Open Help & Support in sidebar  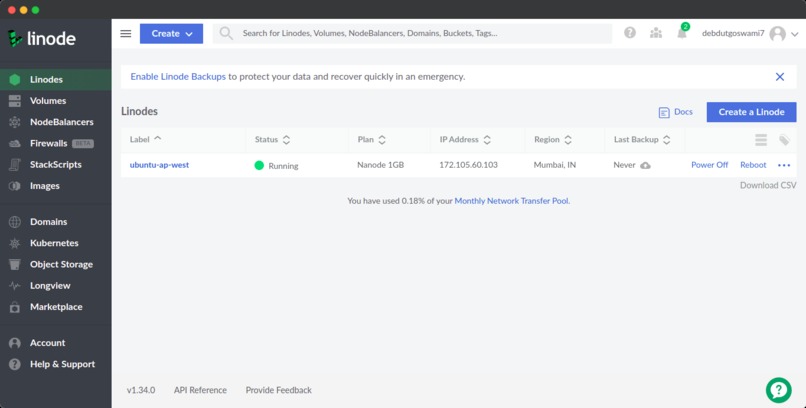coord(56,364)
